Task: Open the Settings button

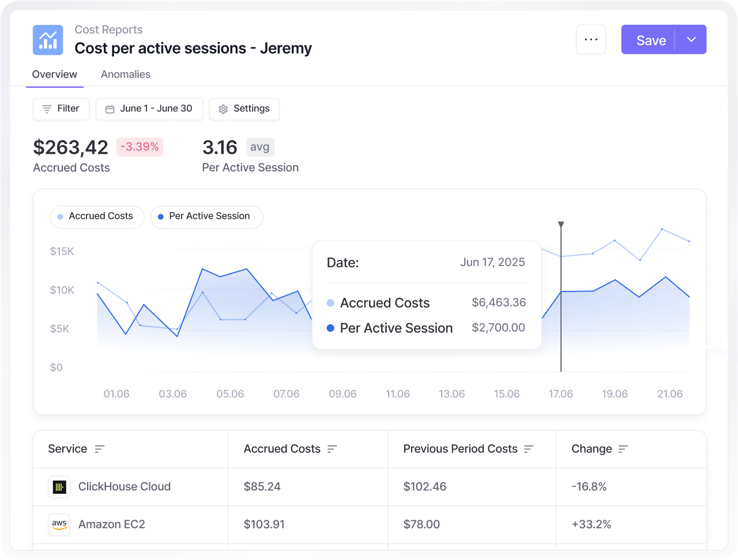Action: click(244, 109)
